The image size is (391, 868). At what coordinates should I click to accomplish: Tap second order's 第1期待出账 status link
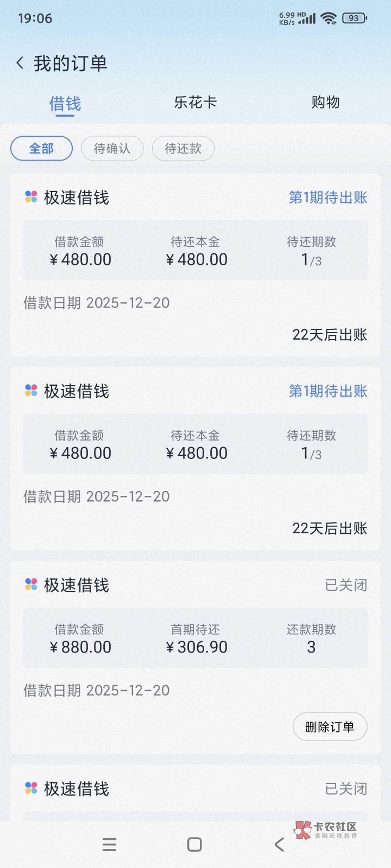(x=328, y=391)
